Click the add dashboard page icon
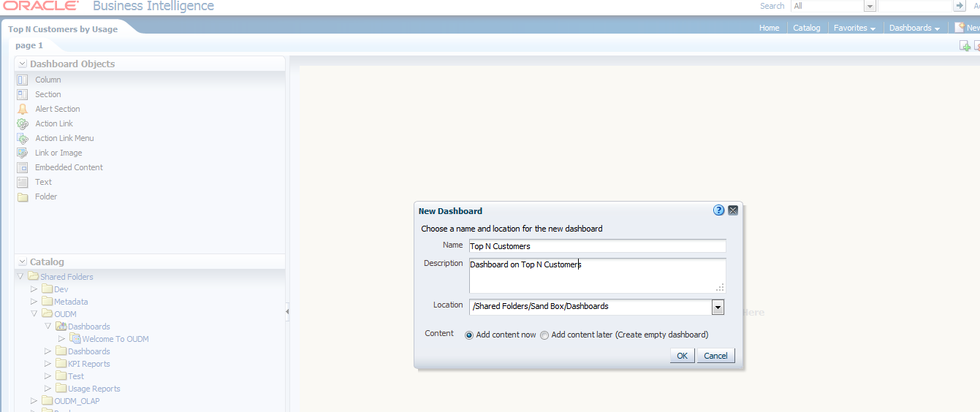980x412 pixels. point(965,46)
